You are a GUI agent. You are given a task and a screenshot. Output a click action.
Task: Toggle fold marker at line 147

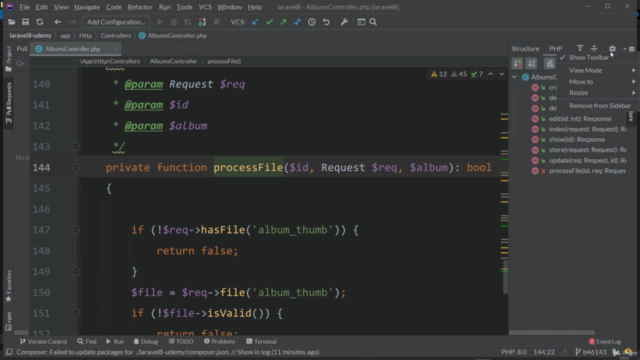[x=76, y=230]
